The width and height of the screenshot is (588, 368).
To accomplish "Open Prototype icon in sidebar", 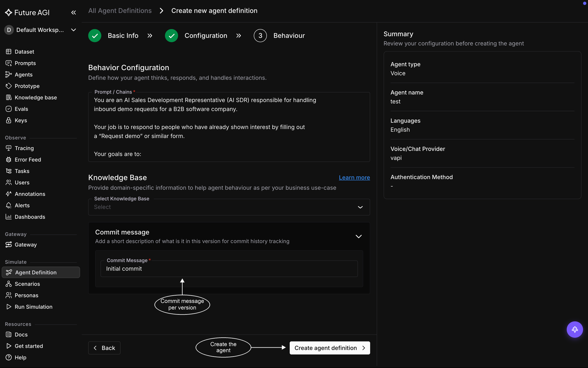I will pos(9,86).
